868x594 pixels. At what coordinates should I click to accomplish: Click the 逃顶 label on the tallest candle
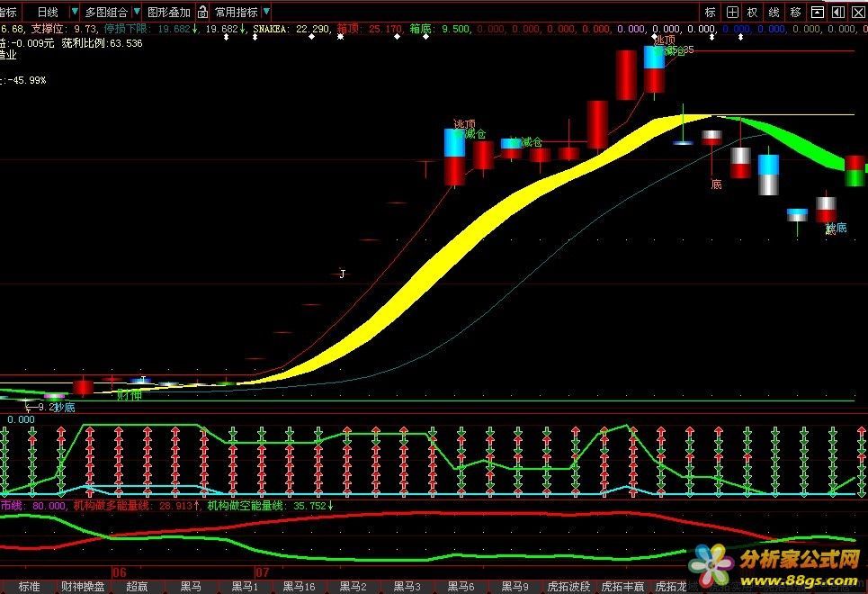(664, 40)
